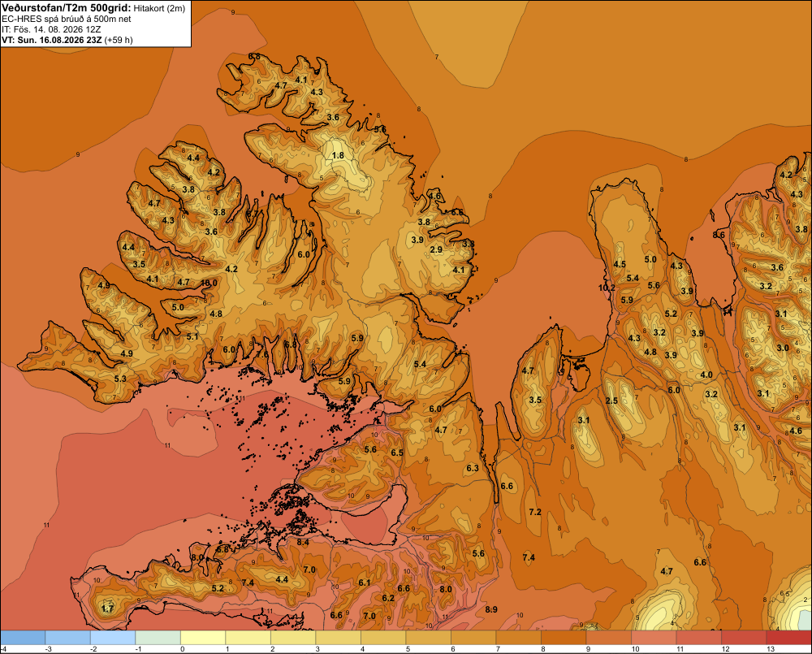Click the 1.7 label on southwest peninsula
The height and width of the screenshot is (654, 812).
[107, 609]
